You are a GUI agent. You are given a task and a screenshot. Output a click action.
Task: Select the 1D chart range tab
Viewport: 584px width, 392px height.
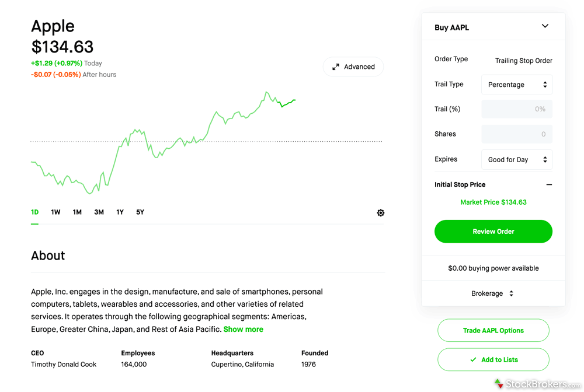click(34, 212)
